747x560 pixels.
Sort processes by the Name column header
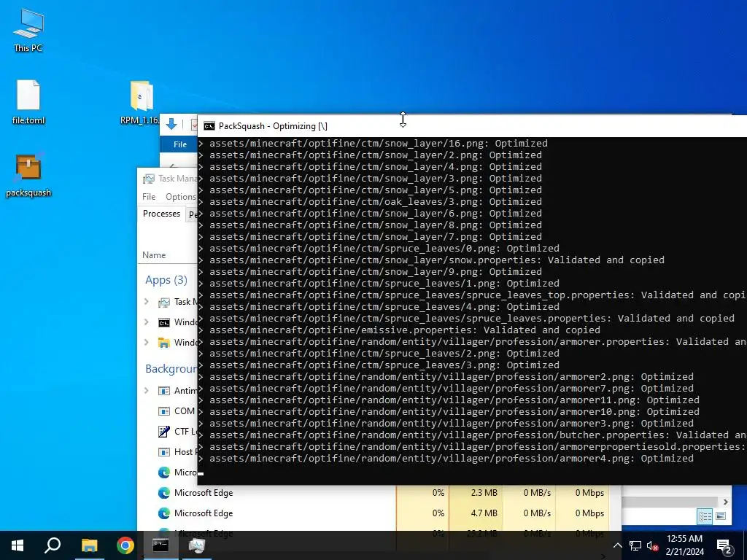(x=154, y=255)
